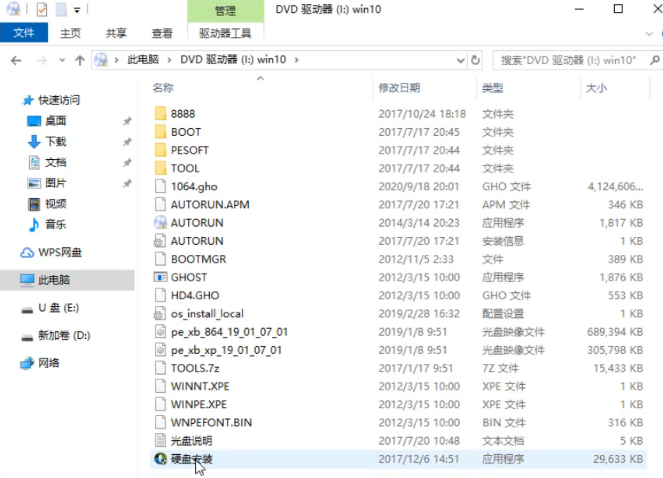Open the 文件 menu tab
This screenshot has width=663, height=478.
(24, 33)
